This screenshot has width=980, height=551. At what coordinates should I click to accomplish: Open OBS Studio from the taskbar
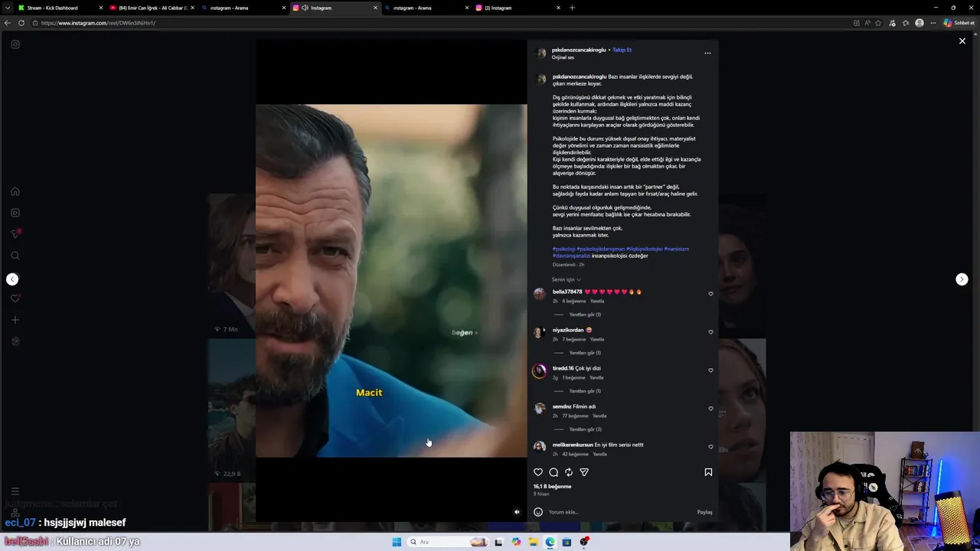[x=584, y=542]
